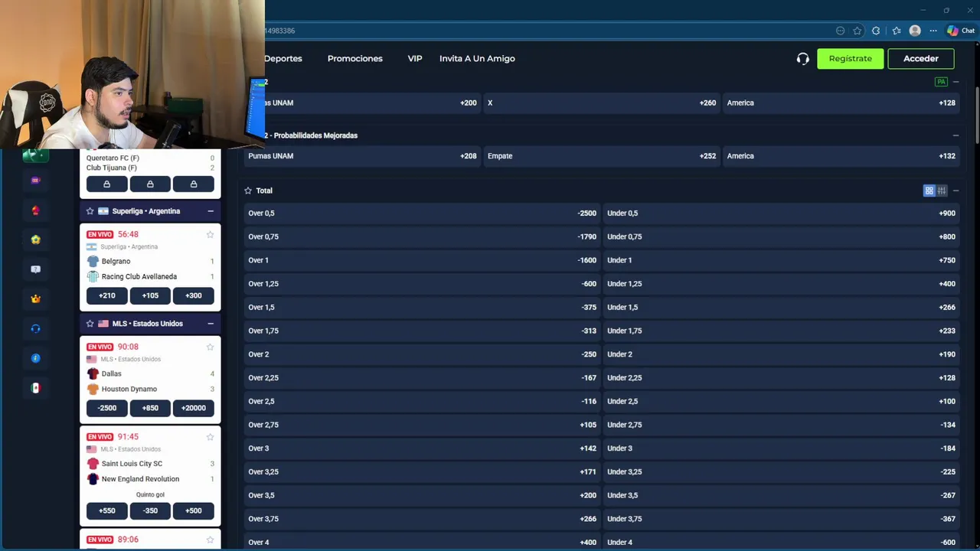
Task: Favorite the Dallas vs Houston Dynamo match star
Action: click(210, 347)
